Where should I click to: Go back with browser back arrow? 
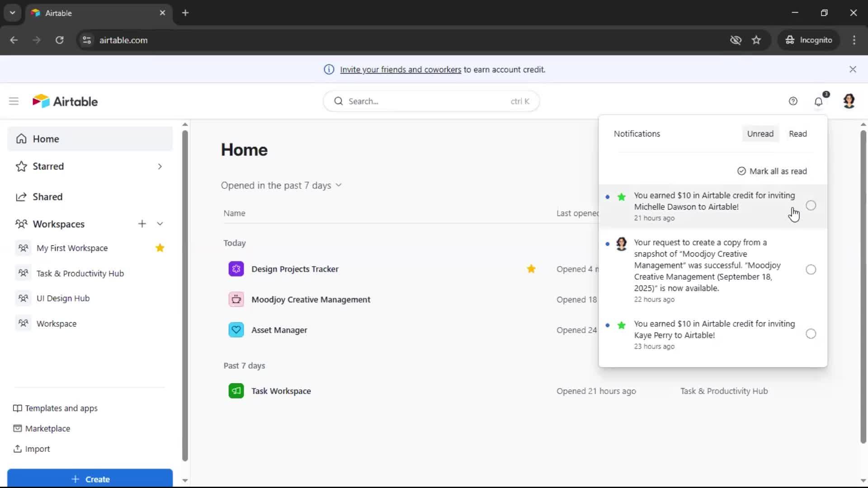(14, 40)
